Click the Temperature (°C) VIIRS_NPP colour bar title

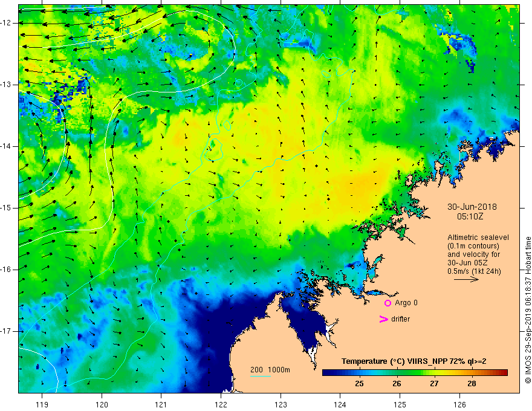pos(414,361)
